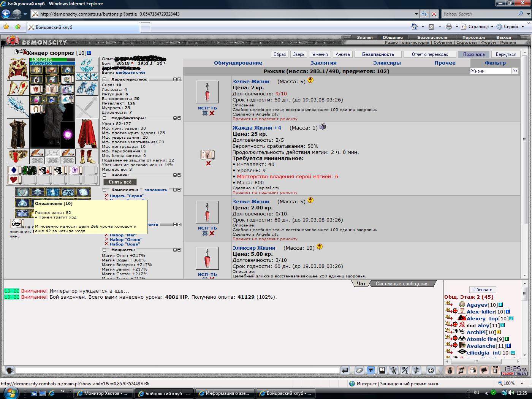Collapse the Характеристики section
This screenshot has width=532, height=399.
tap(104, 79)
